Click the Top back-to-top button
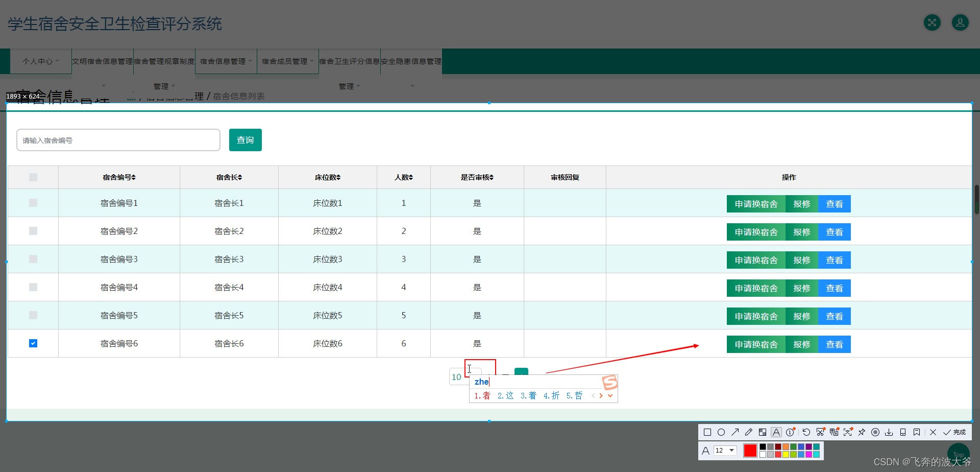 [959, 455]
